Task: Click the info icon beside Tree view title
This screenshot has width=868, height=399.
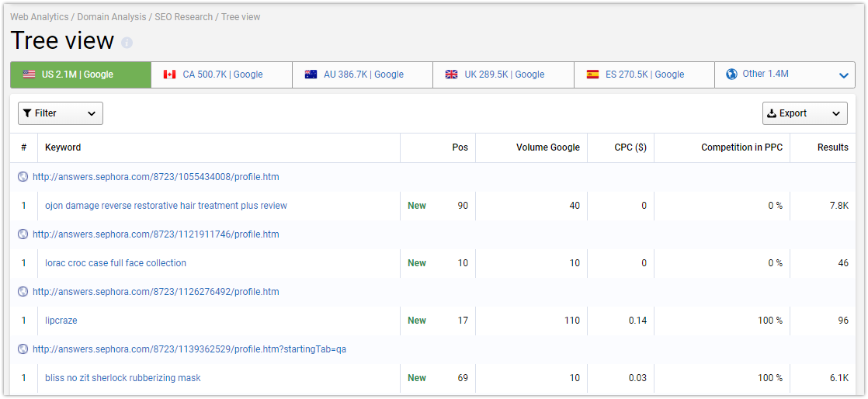Action: coord(127,43)
